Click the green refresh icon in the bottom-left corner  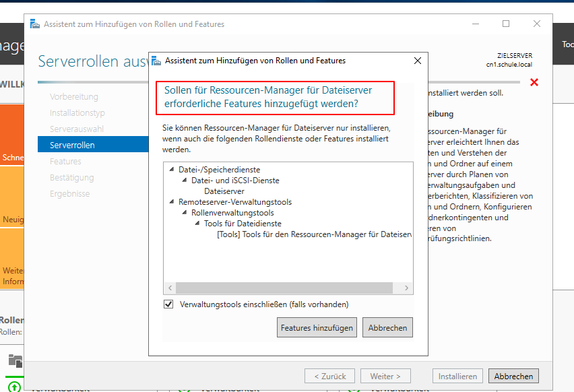click(14, 385)
